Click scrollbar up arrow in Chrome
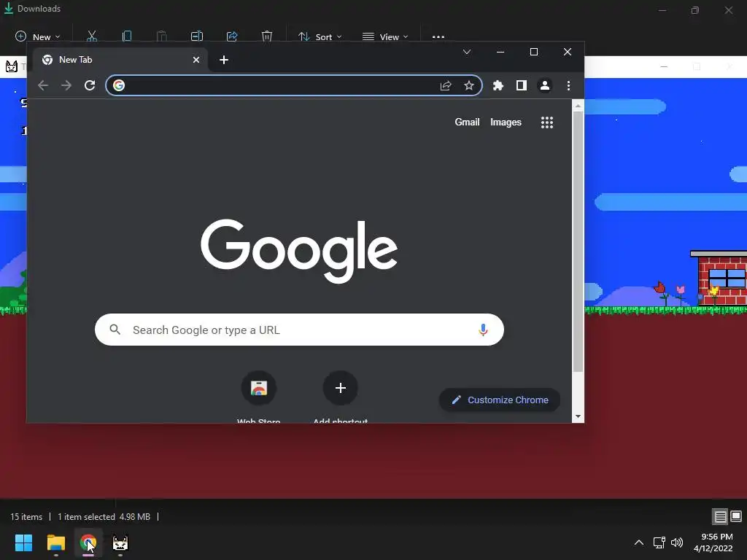This screenshot has height=560, width=747. pyautogui.click(x=578, y=106)
